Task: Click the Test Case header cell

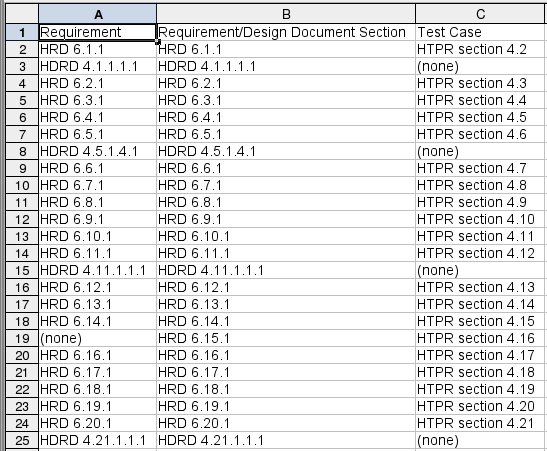Action: coord(481,32)
